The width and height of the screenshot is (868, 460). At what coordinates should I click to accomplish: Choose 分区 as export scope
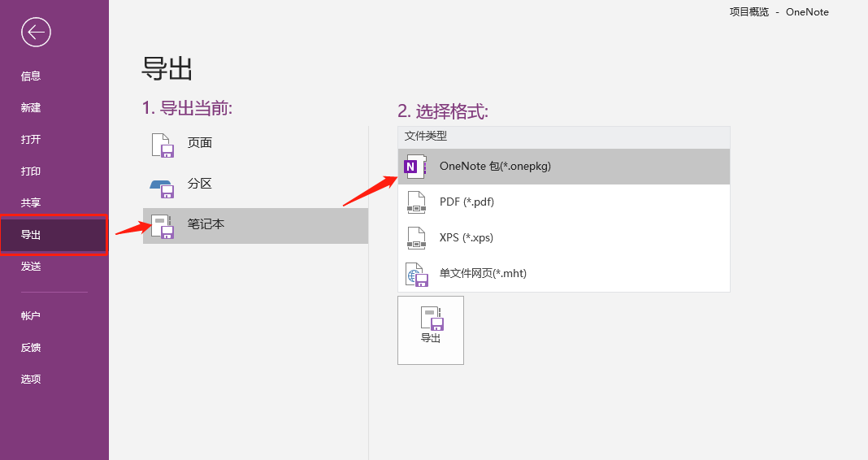point(255,184)
